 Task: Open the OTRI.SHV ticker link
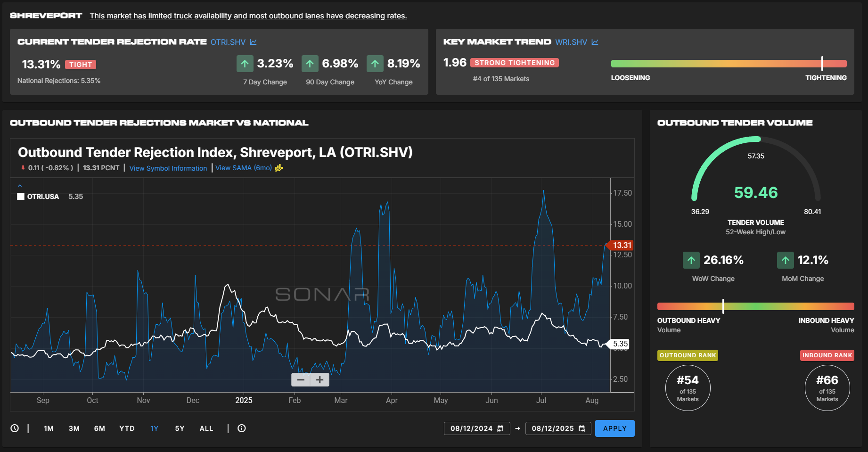point(228,42)
